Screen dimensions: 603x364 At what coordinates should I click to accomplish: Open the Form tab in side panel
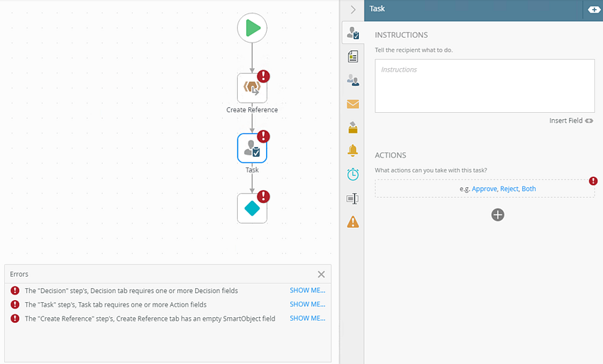(353, 57)
